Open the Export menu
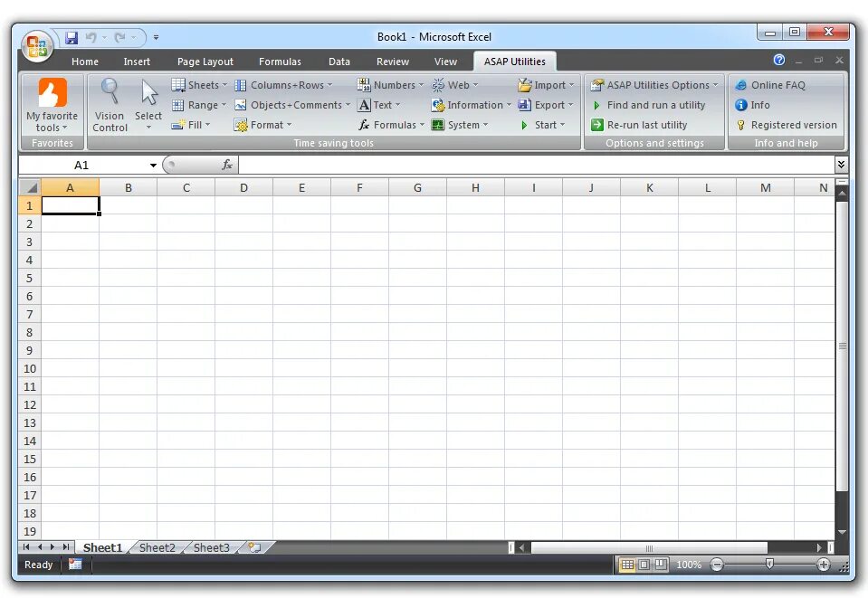Screen dimensions: 868x598 point(545,105)
